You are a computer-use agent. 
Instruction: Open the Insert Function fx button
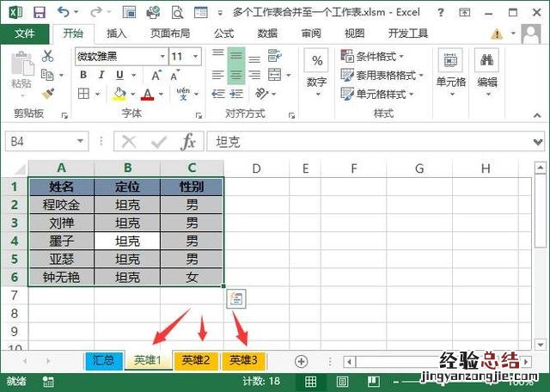pos(187,142)
